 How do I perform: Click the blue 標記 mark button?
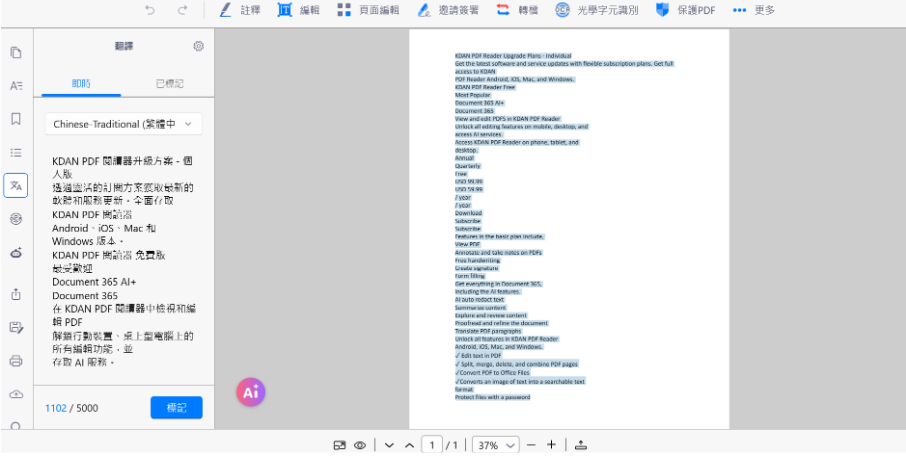coord(176,407)
